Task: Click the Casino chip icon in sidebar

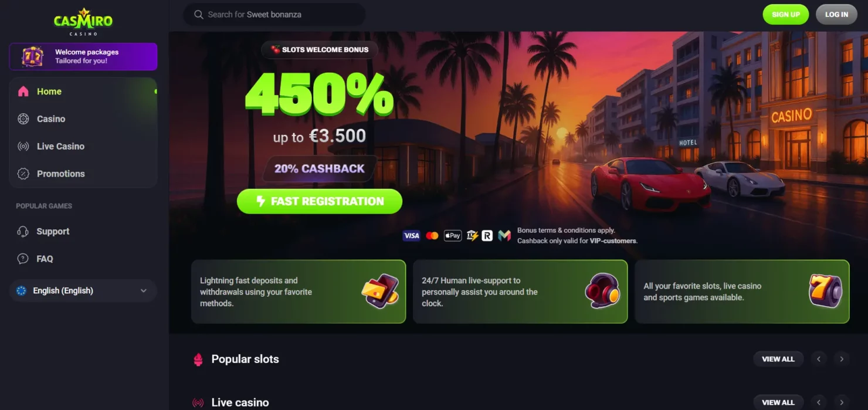Action: 23,119
